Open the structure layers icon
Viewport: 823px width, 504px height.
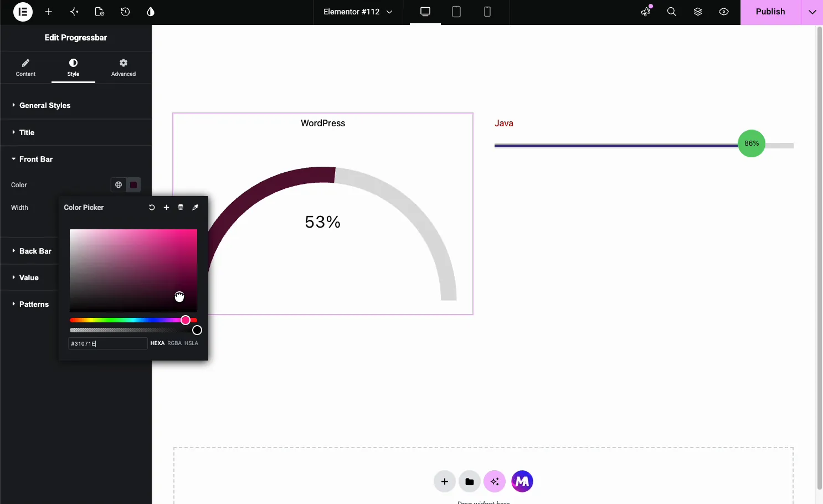pyautogui.click(x=698, y=12)
